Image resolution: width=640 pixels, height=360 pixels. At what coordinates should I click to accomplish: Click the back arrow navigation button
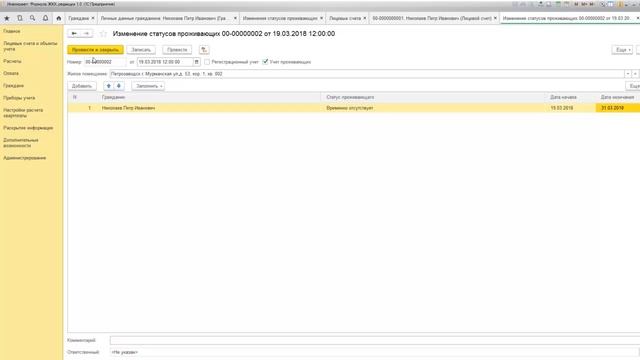[74, 33]
